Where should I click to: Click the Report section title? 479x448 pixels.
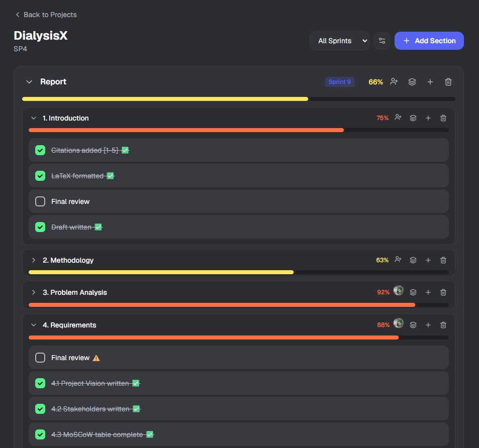[53, 82]
